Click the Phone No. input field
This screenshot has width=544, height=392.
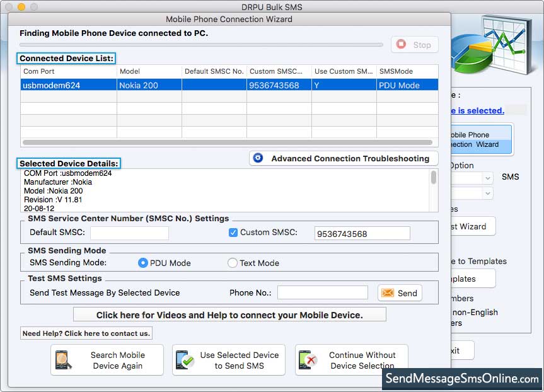[323, 292]
